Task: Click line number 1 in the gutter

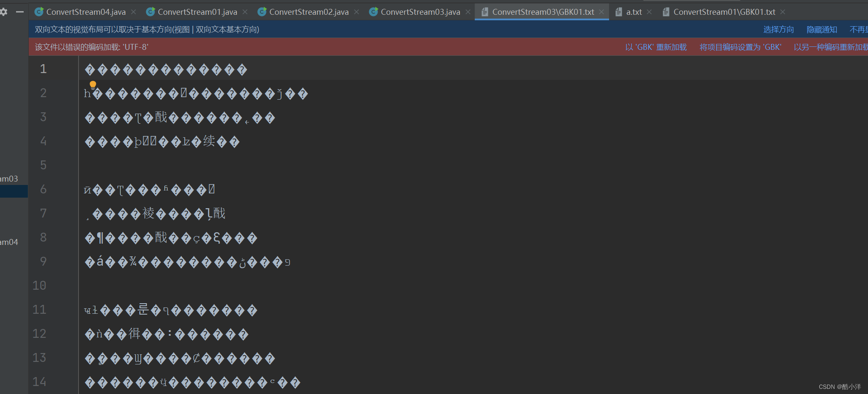Action: click(43, 68)
